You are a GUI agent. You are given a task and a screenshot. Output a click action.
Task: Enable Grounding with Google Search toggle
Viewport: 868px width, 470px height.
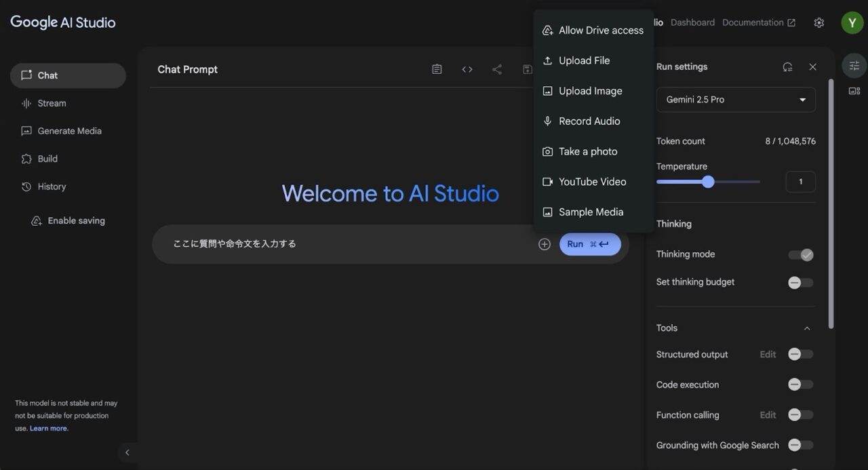pyautogui.click(x=801, y=446)
